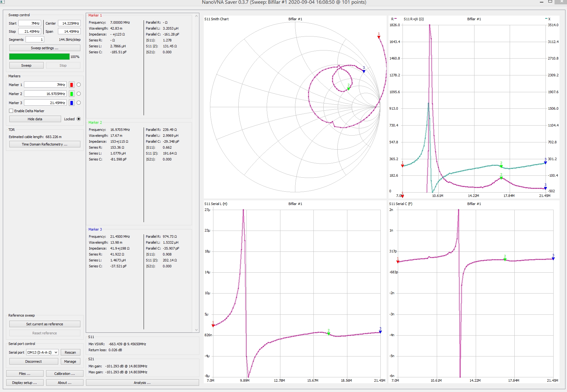Click the Marker 2 frequency field

coord(45,94)
